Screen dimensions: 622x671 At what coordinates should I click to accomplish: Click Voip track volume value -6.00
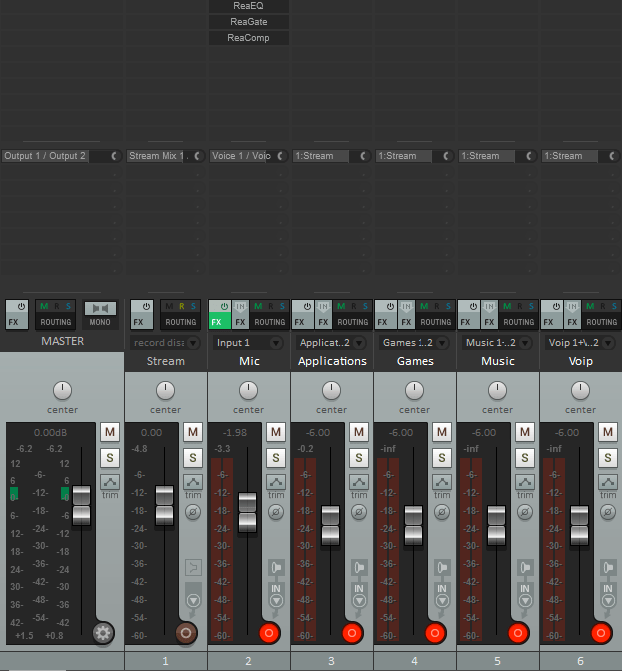point(567,433)
